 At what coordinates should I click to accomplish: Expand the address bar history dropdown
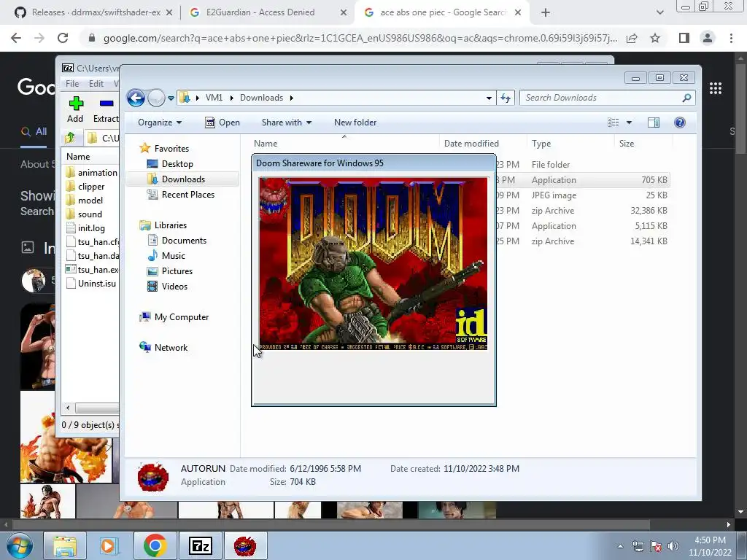point(489,98)
